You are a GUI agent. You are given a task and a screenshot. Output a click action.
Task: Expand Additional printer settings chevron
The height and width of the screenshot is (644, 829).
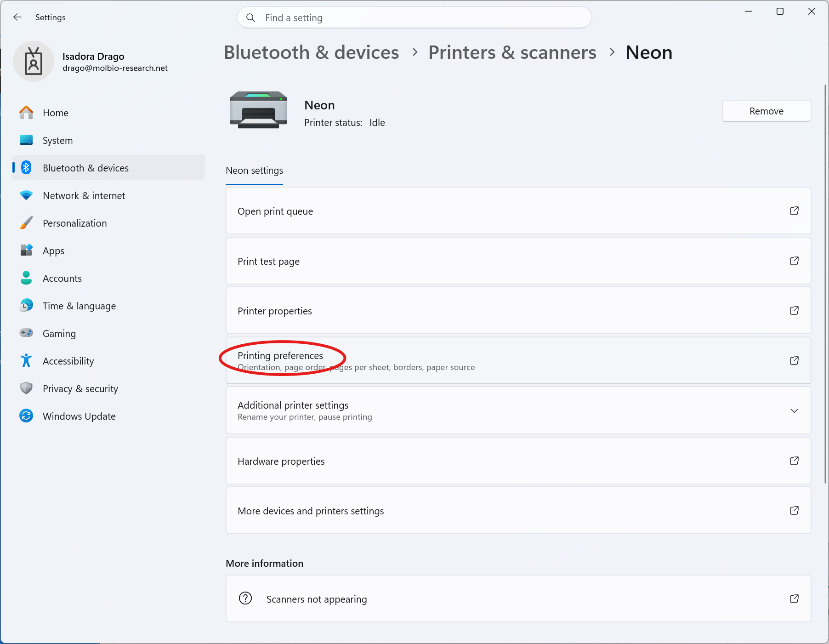(794, 411)
